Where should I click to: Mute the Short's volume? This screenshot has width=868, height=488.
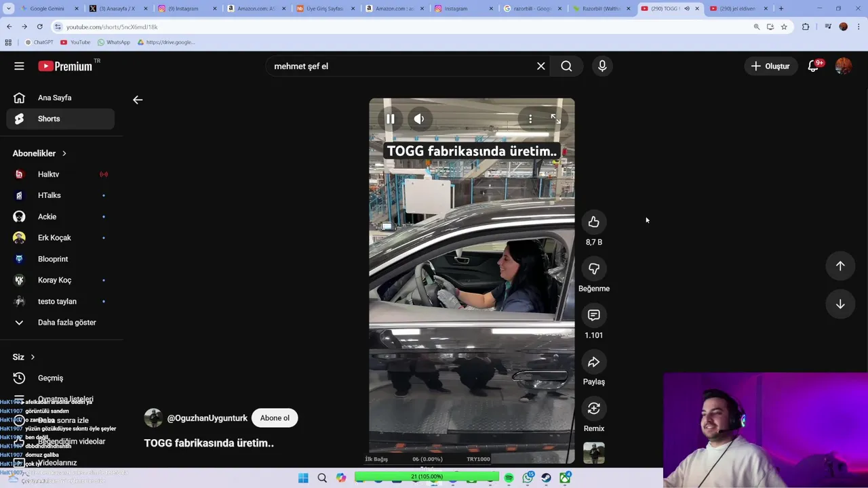click(x=419, y=119)
